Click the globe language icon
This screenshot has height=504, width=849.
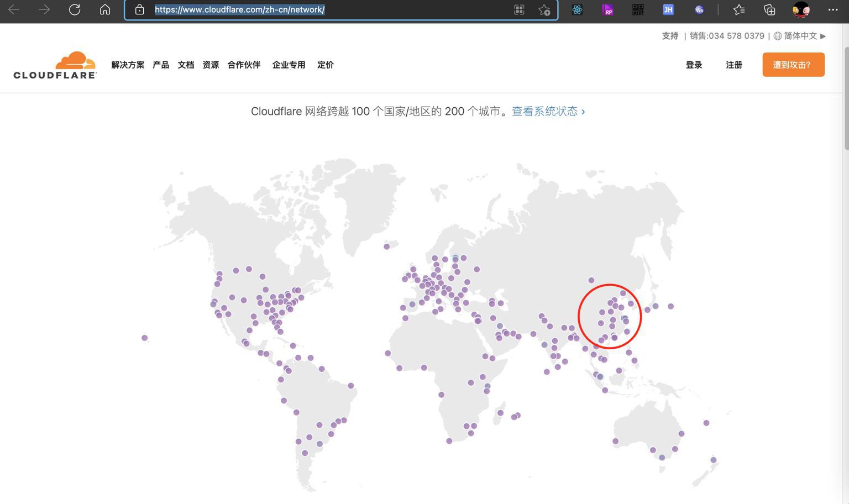778,36
